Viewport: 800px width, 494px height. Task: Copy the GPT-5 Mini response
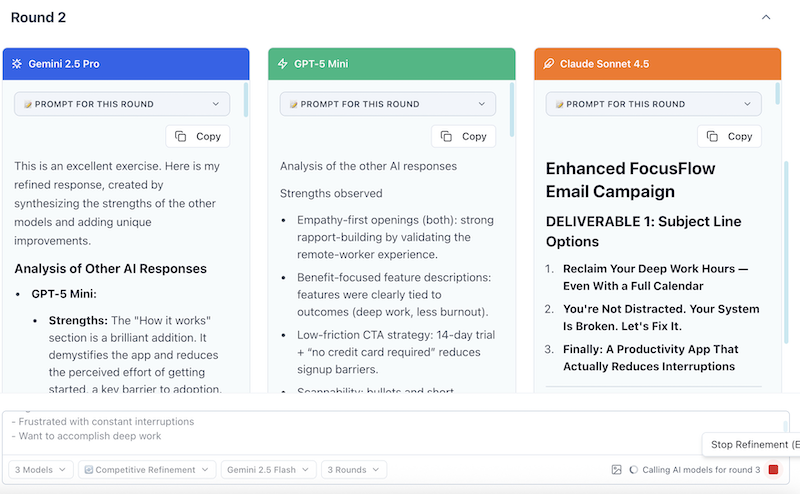click(463, 136)
